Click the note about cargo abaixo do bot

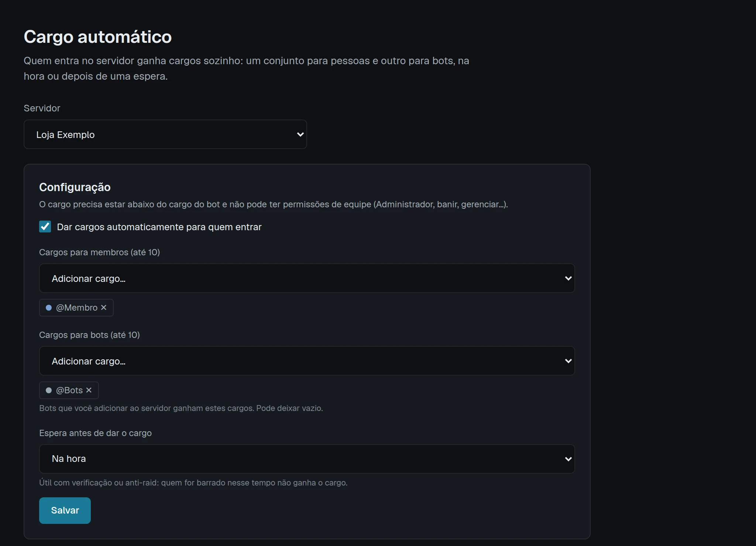(274, 204)
